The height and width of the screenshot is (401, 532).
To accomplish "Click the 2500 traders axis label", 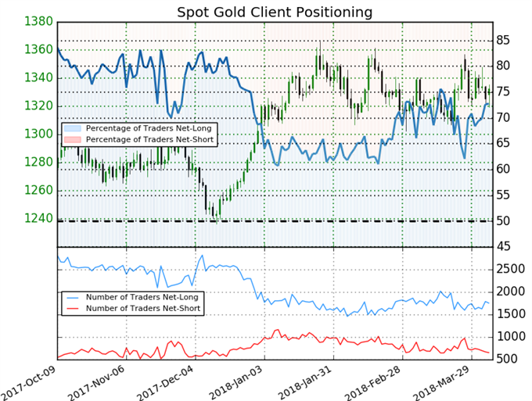I will click(511, 270).
